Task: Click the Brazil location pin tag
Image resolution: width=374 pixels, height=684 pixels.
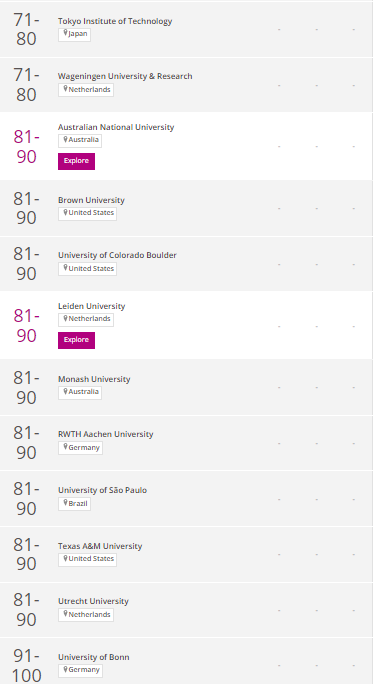Action: [74, 504]
